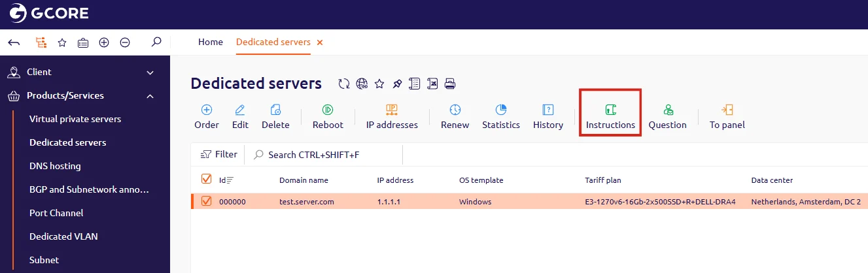Sort by Data center column header
Image resolution: width=868 pixels, height=273 pixels.
pos(772,180)
